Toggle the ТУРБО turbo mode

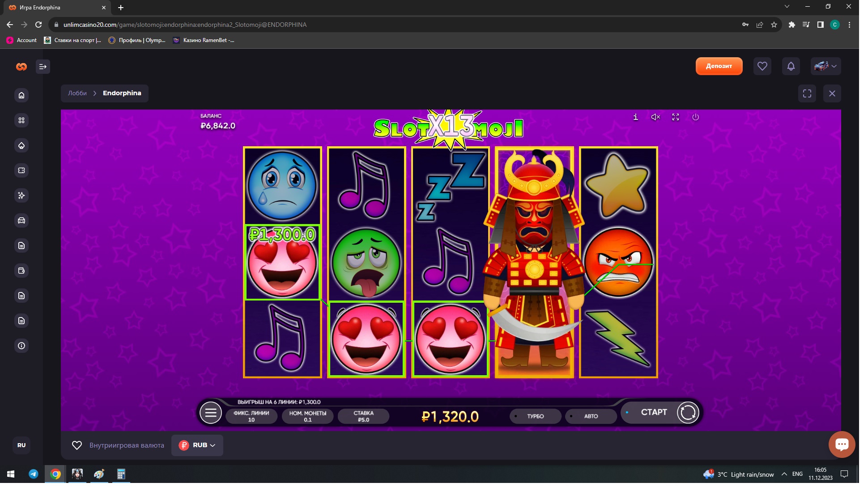pyautogui.click(x=535, y=416)
